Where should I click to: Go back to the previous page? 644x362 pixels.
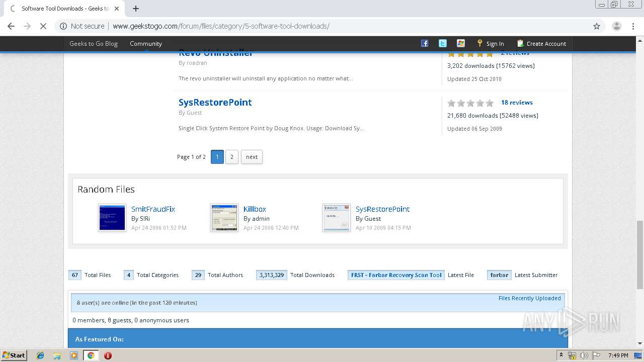11,26
